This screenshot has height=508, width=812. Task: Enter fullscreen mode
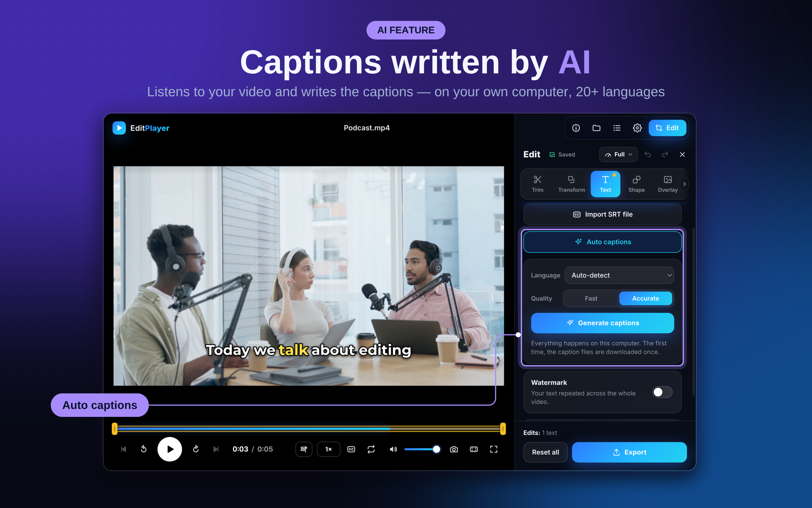pos(494,449)
